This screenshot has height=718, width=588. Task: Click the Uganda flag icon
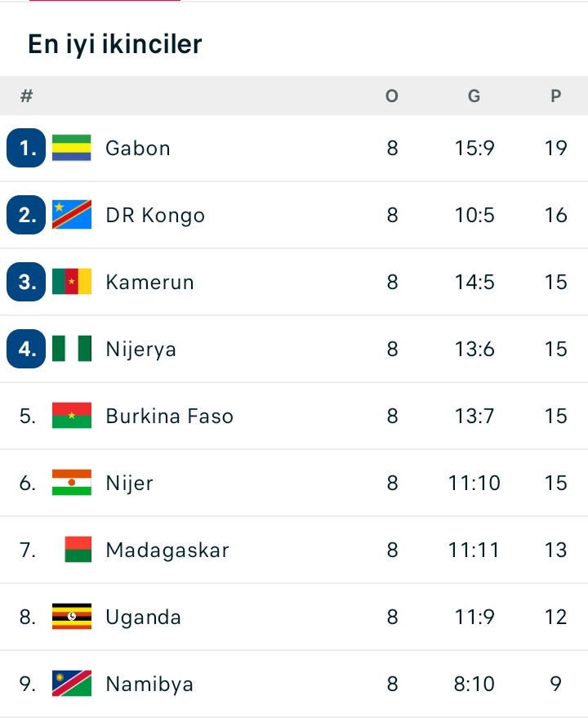tap(72, 617)
